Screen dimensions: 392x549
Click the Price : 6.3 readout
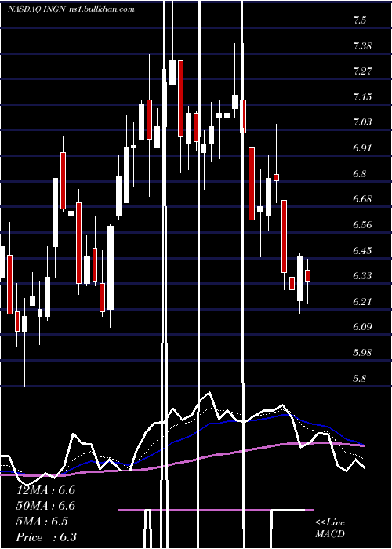point(46,537)
